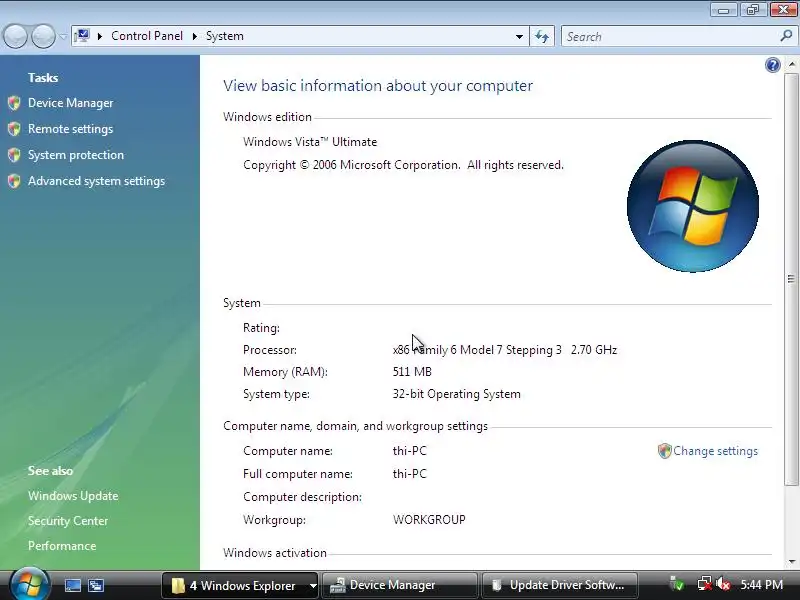Open System protection task link

click(x=76, y=155)
